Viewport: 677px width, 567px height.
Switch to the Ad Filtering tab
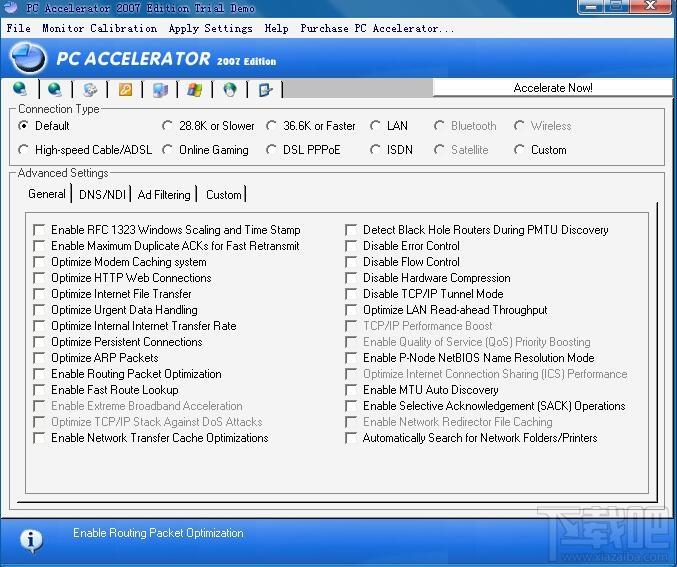[x=164, y=194]
